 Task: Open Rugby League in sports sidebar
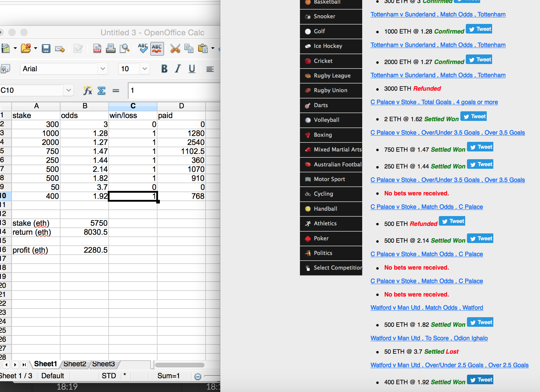331,76
